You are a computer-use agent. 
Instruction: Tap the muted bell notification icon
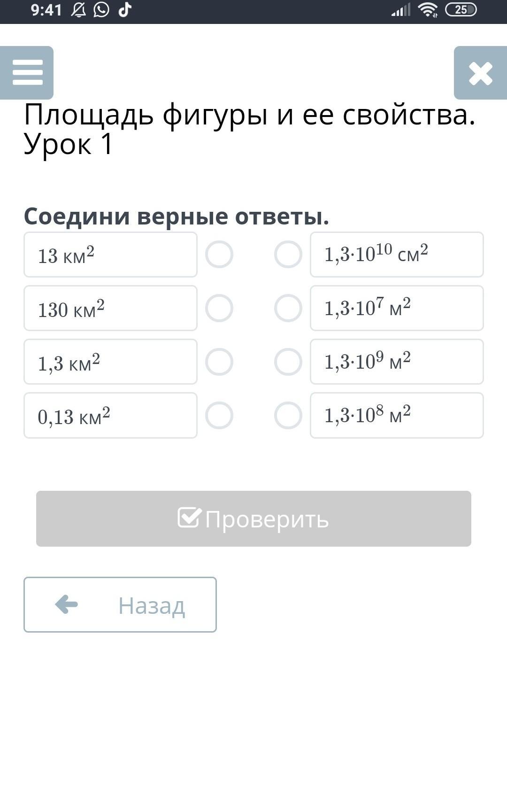(x=78, y=10)
